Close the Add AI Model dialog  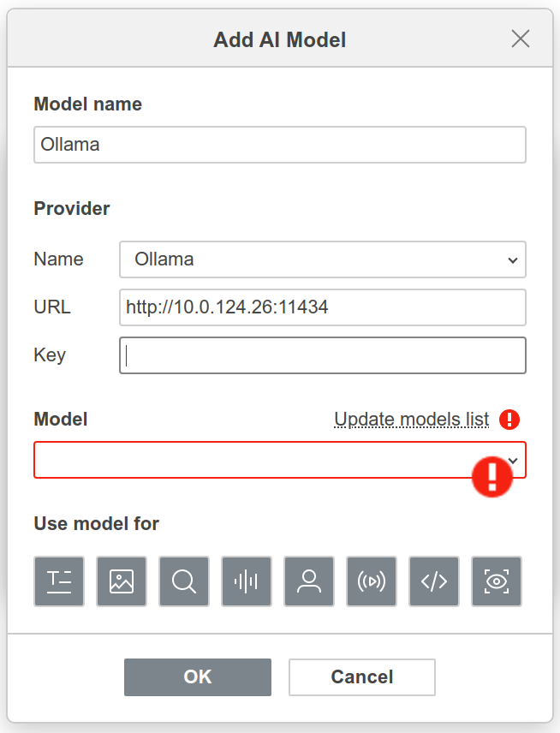tap(521, 39)
